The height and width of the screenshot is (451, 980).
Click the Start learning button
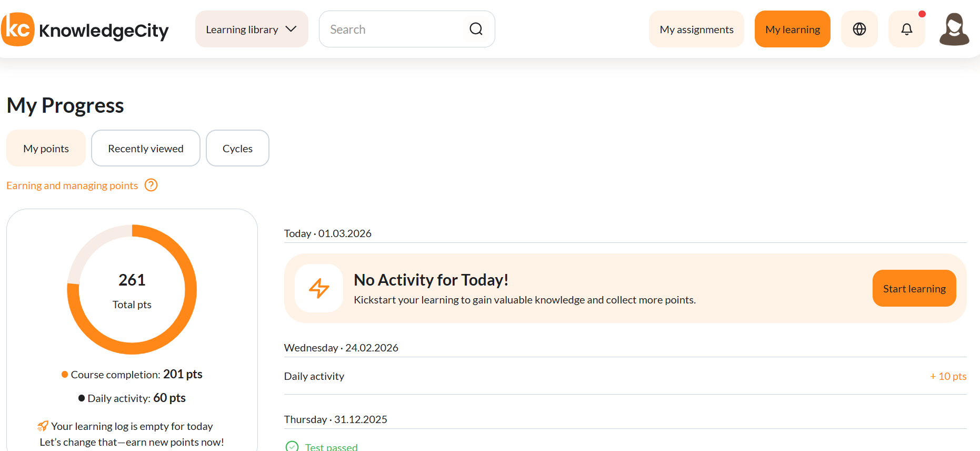[x=914, y=288]
